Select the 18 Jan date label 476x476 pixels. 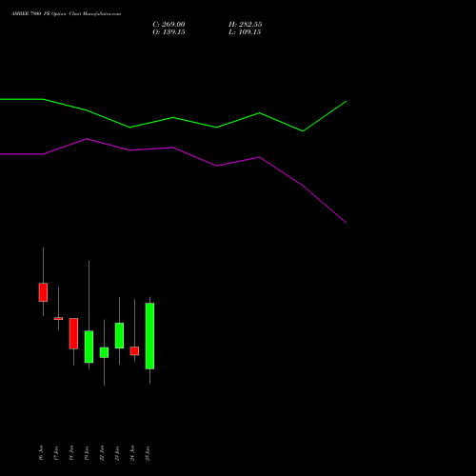(x=71, y=452)
